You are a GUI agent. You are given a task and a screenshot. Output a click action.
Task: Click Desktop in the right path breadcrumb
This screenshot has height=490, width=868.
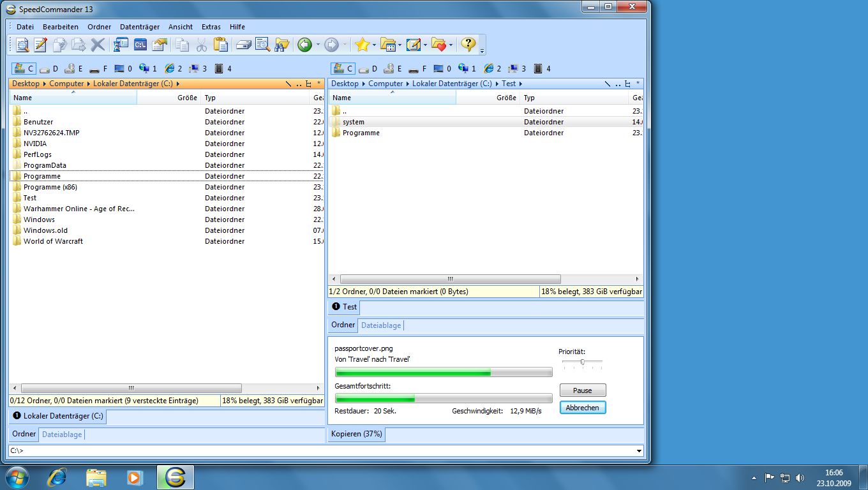(x=345, y=84)
